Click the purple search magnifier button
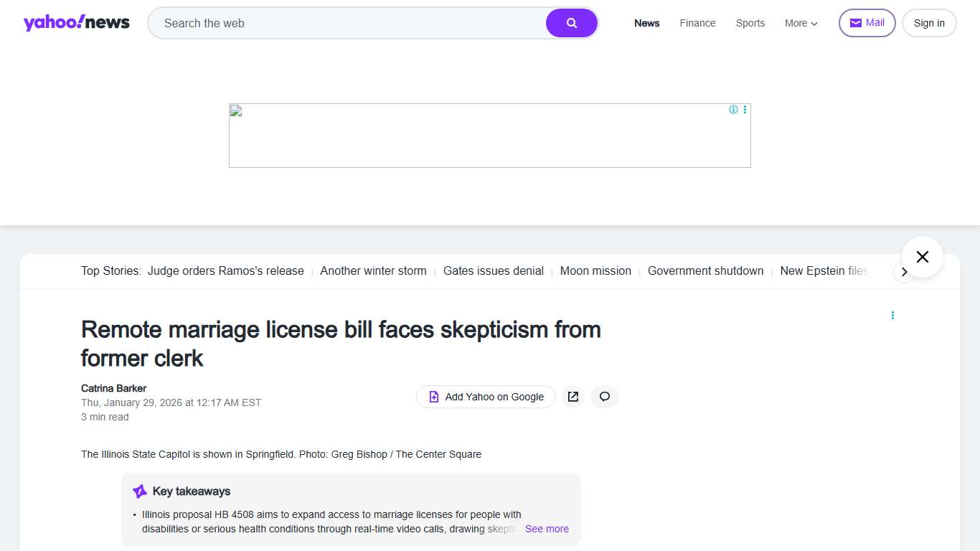The width and height of the screenshot is (980, 551). click(571, 23)
